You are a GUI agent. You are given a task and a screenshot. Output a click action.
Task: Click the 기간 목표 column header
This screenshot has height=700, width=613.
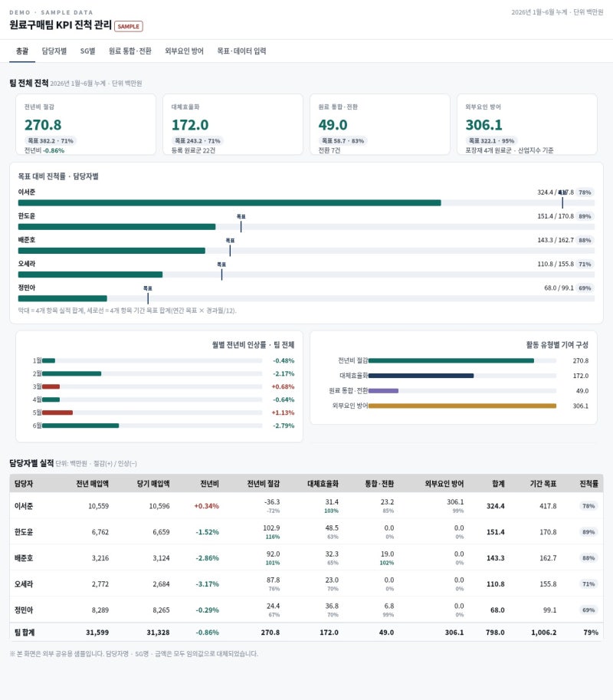[x=543, y=484]
